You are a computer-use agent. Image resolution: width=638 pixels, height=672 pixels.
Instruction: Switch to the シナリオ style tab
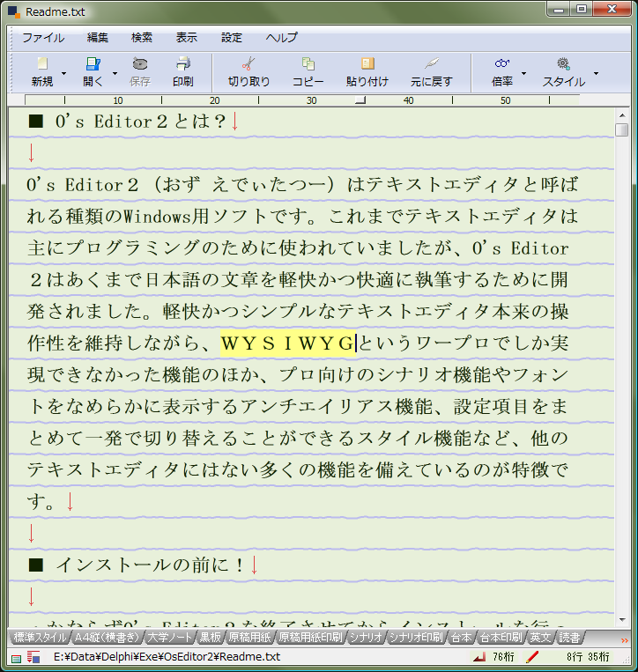(365, 637)
